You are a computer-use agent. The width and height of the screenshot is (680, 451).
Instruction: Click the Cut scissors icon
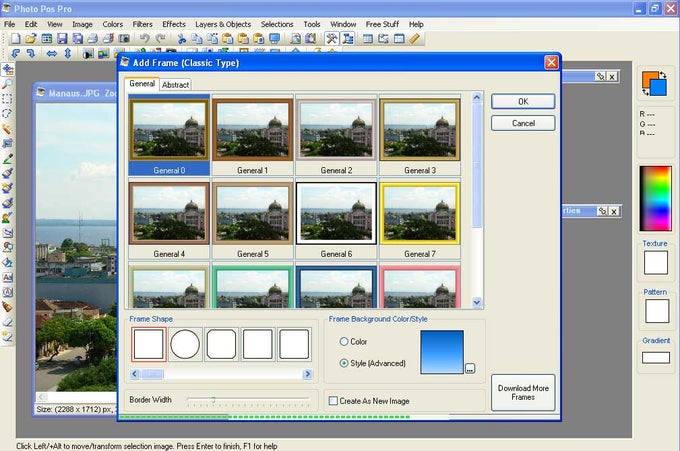[x=182, y=39]
